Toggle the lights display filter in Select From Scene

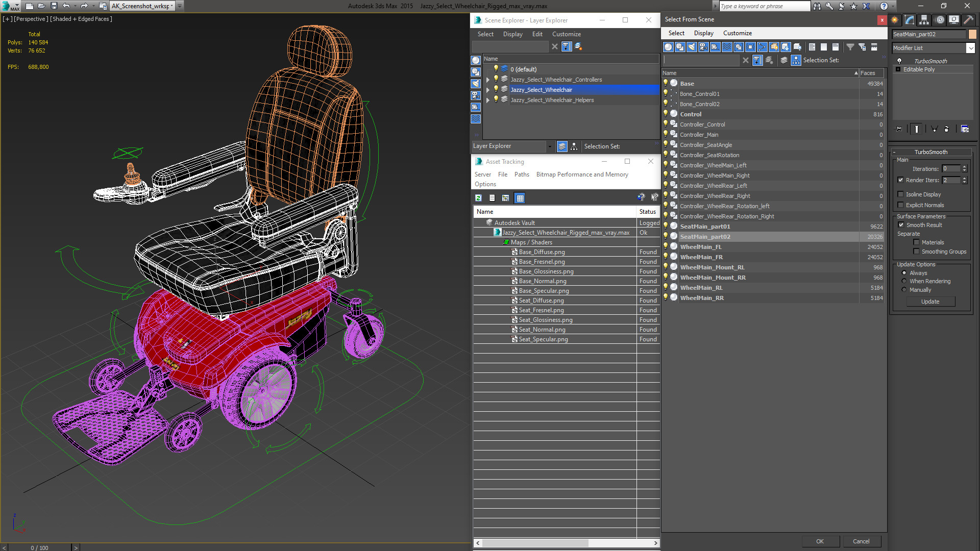click(x=692, y=47)
